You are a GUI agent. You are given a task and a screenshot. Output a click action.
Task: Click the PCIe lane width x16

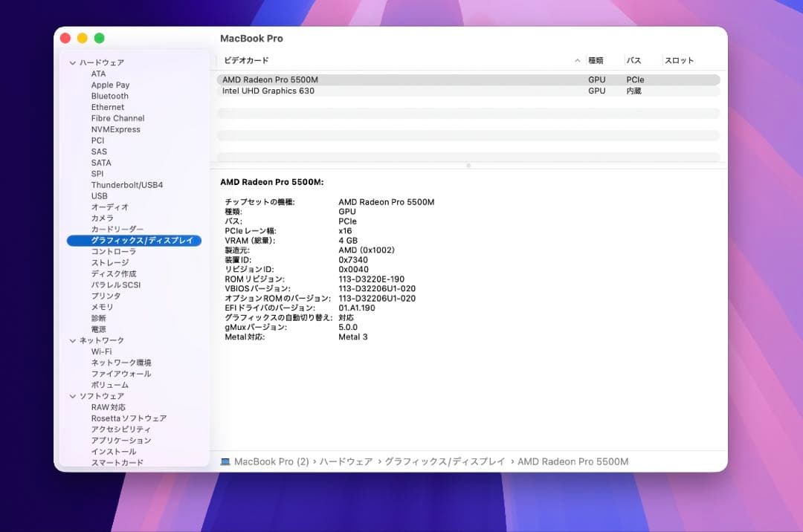pos(345,230)
